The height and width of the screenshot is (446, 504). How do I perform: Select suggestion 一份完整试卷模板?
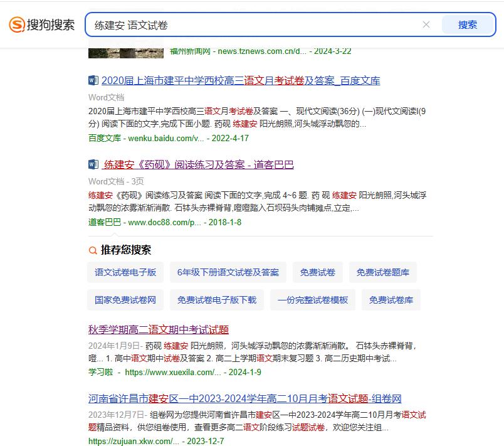313,300
